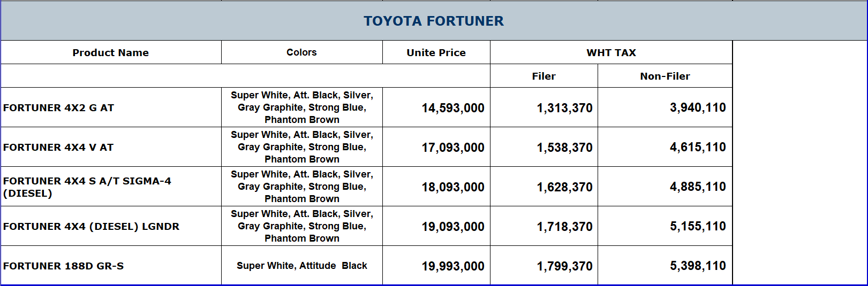Click the WHT TAX header cell
This screenshot has width=868, height=286.
point(612,52)
